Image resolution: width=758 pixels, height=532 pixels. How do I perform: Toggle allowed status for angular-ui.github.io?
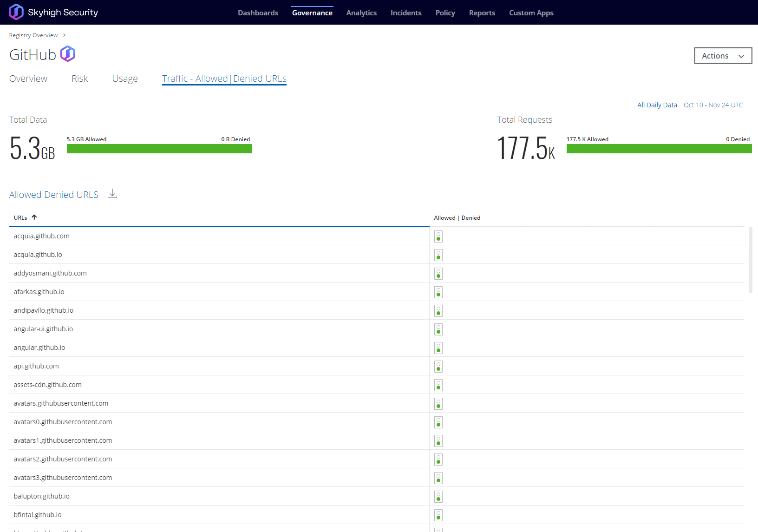(438, 329)
